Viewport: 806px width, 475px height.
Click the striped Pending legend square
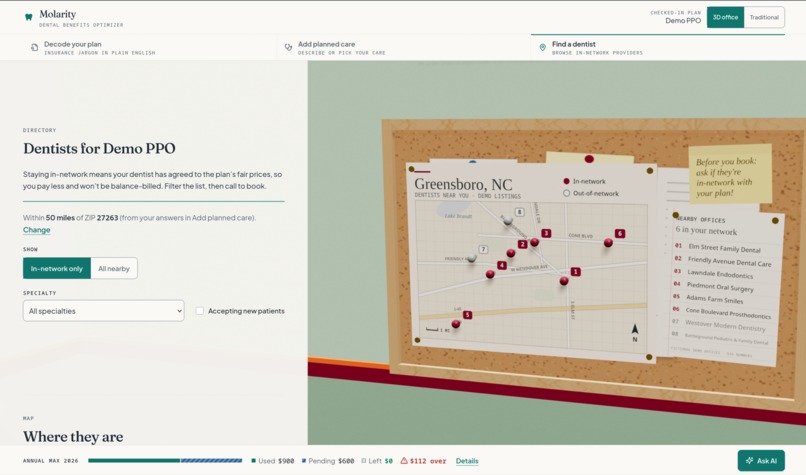pos(304,461)
